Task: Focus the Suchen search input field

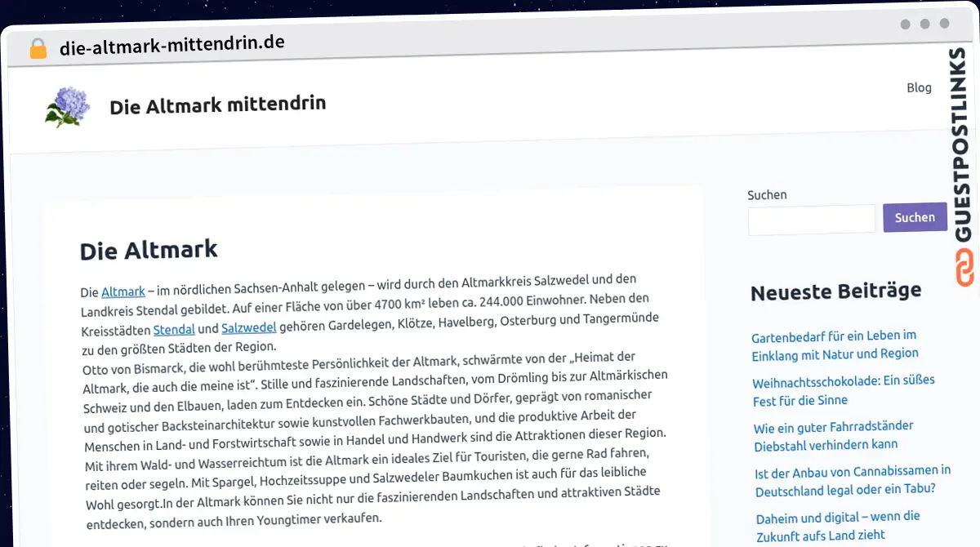Action: (812, 220)
